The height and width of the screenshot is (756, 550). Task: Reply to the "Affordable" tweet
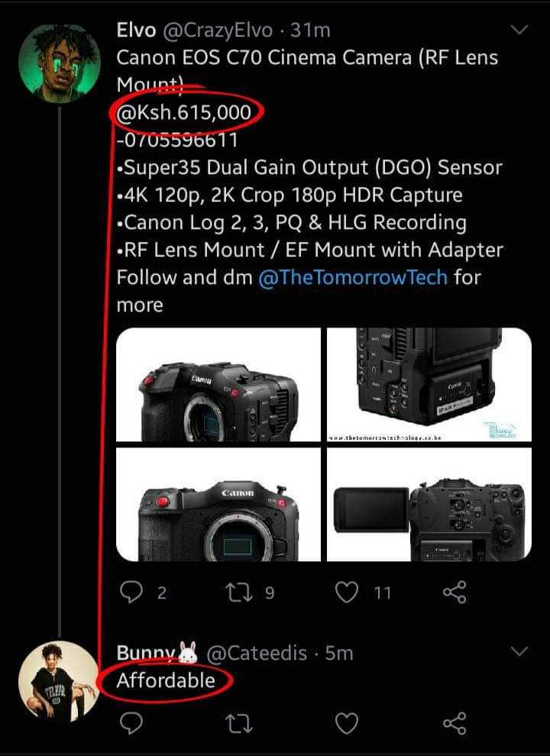(132, 722)
